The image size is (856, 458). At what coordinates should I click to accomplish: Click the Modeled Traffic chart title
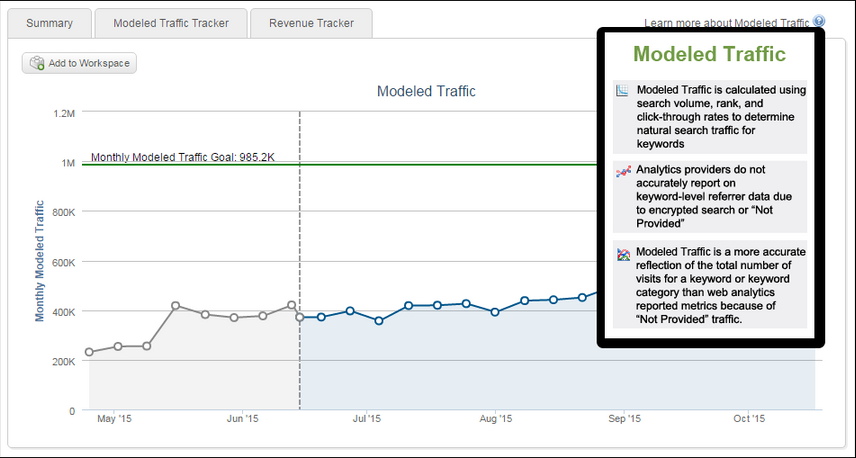tap(426, 91)
